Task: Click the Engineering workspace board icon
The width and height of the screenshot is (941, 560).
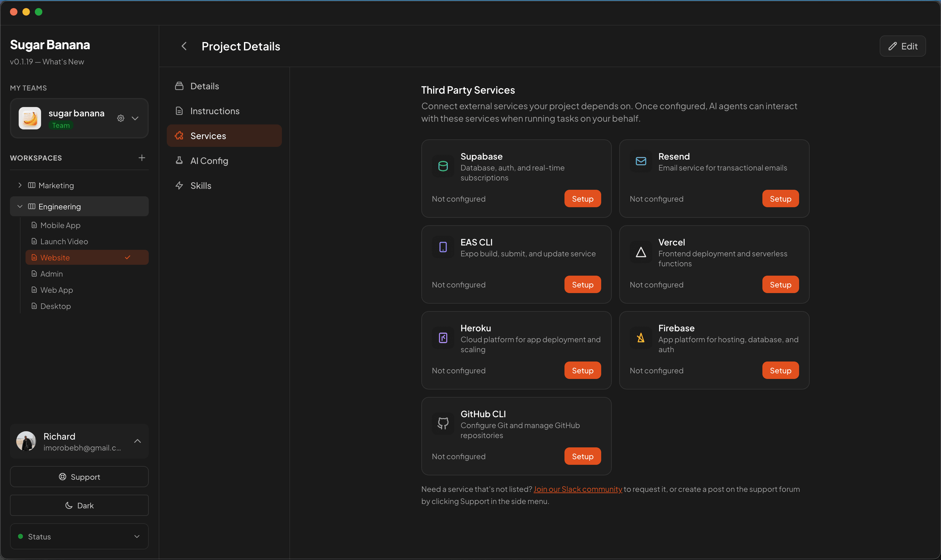Action: (x=32, y=206)
